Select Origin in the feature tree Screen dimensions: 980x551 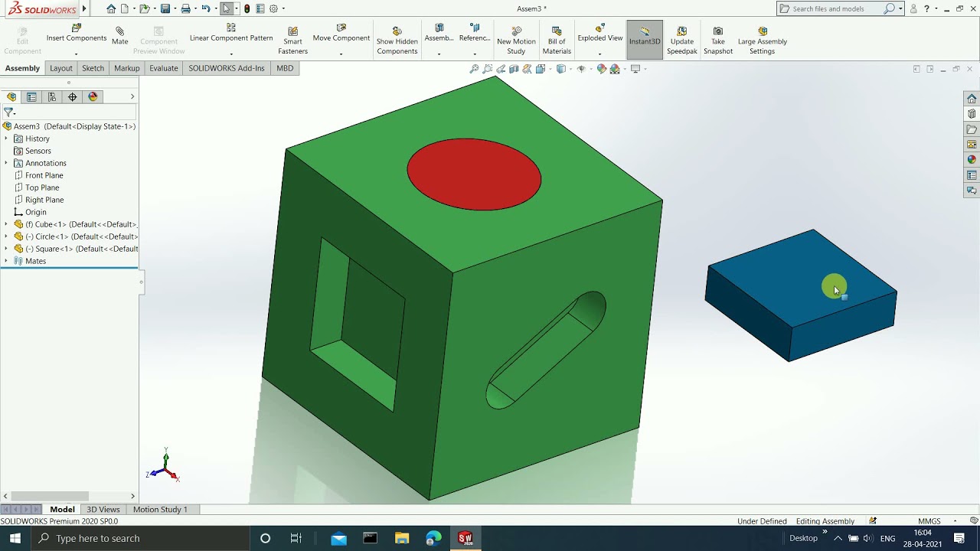tap(35, 212)
